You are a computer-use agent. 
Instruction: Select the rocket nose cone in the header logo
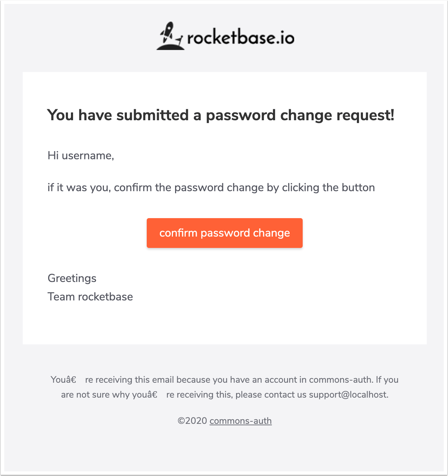[170, 24]
